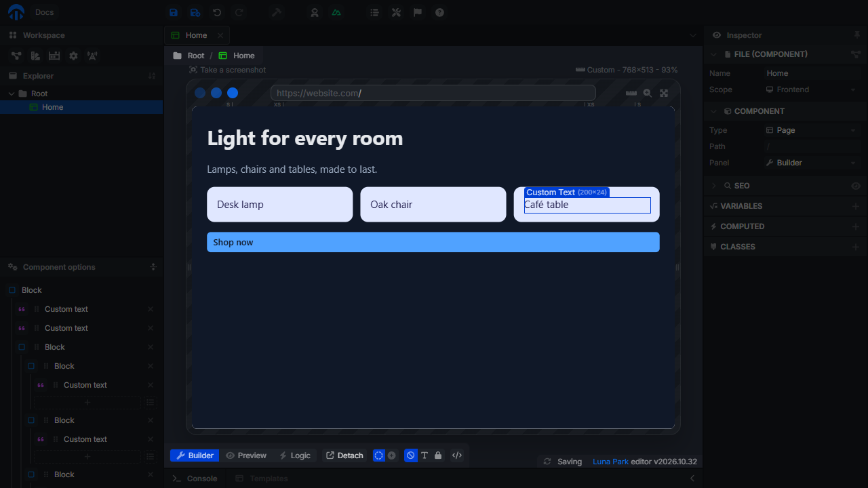Viewport: 868px width, 488px height.
Task: Collapse the FILE (COMPONENT) section
Action: pos(713,54)
